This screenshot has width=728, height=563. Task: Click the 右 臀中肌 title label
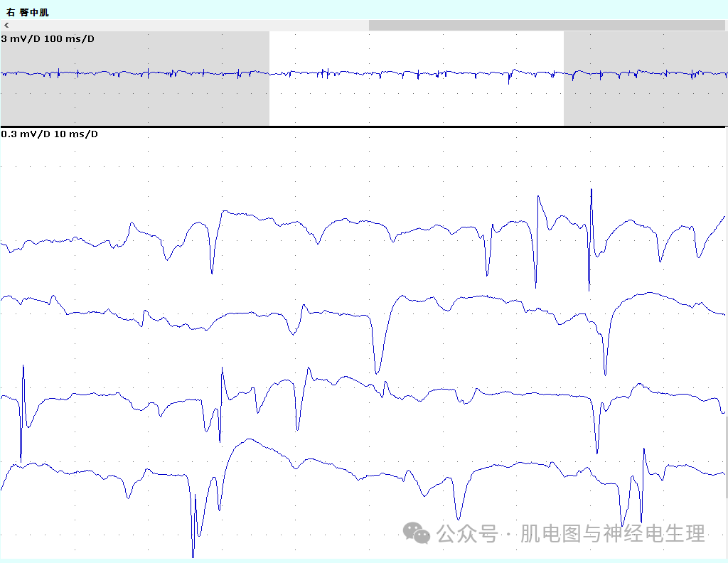[x=28, y=12]
